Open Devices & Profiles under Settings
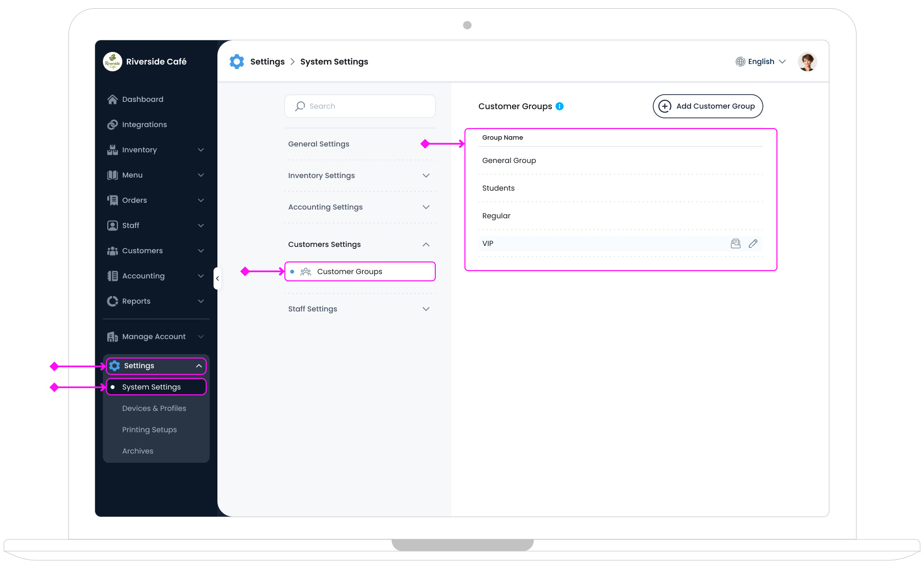This screenshot has width=924, height=569. [154, 408]
